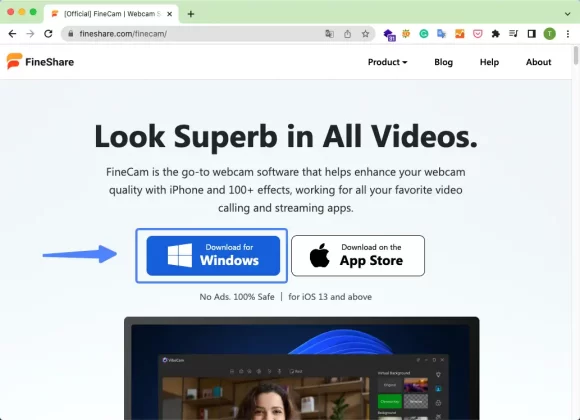Open the media control playlist icon
The height and width of the screenshot is (420, 580).
pos(513,34)
